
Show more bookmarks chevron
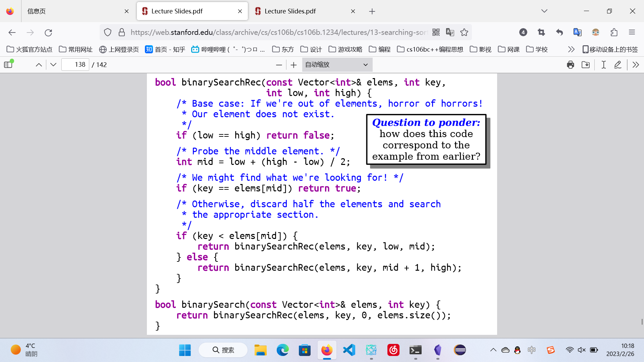[571, 49]
